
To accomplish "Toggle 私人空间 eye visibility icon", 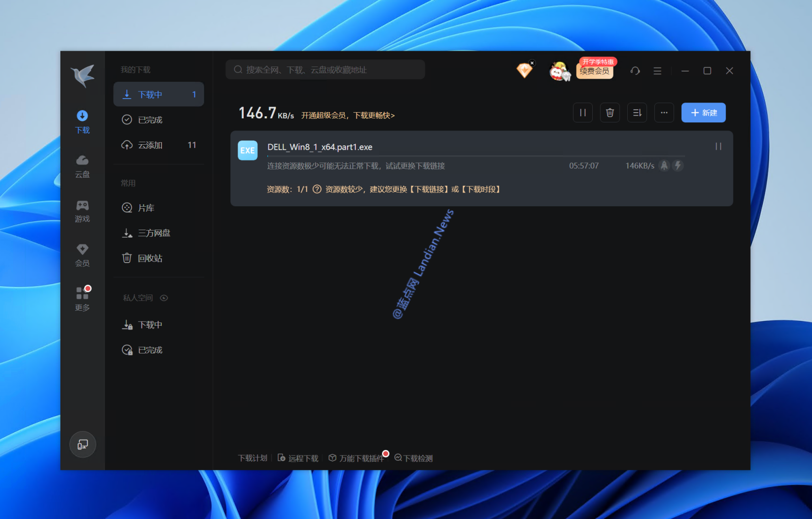I will [x=164, y=298].
